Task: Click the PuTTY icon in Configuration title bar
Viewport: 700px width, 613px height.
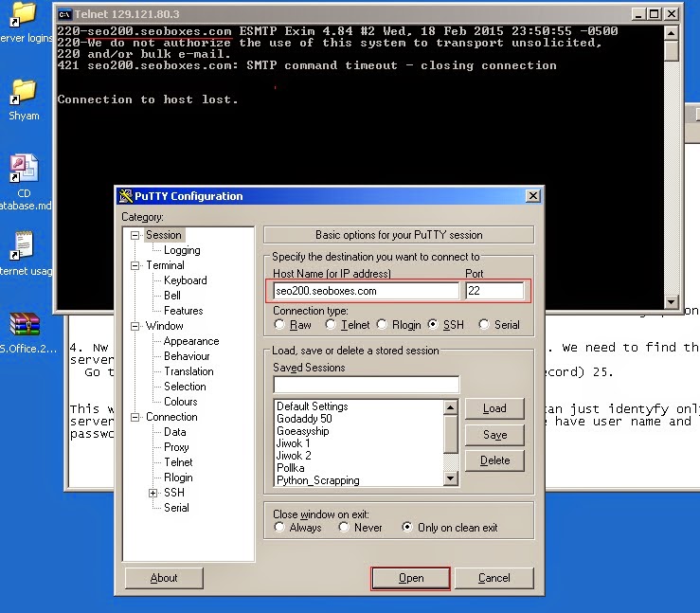Action: pos(125,196)
